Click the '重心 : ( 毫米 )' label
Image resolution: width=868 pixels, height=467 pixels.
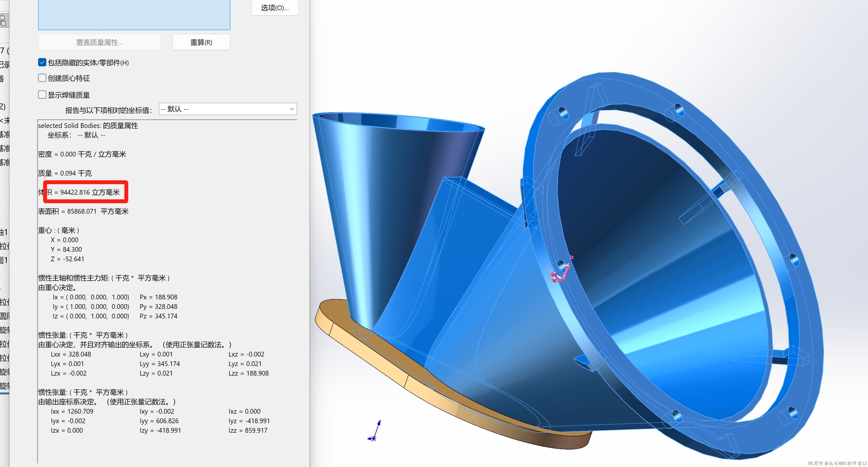[x=59, y=230]
